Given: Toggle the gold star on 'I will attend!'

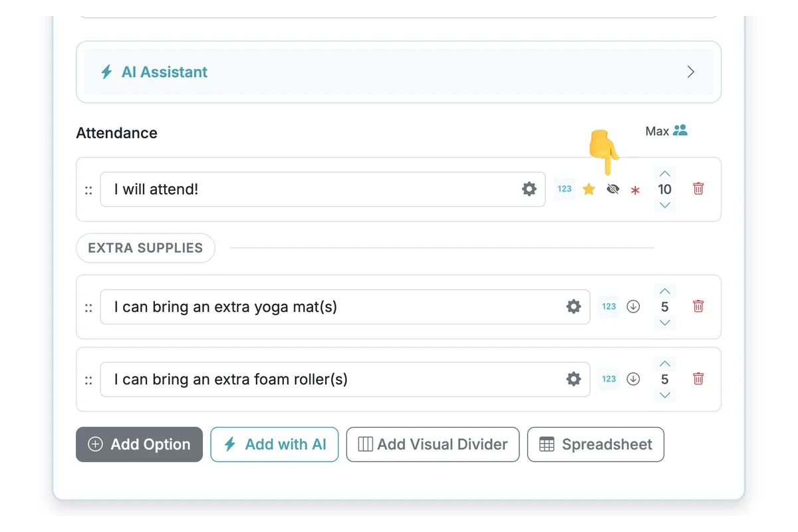Looking at the screenshot, I should click(589, 190).
